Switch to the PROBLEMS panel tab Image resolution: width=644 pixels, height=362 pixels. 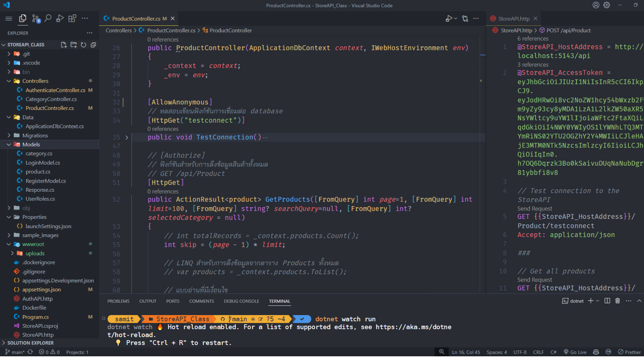pyautogui.click(x=118, y=301)
